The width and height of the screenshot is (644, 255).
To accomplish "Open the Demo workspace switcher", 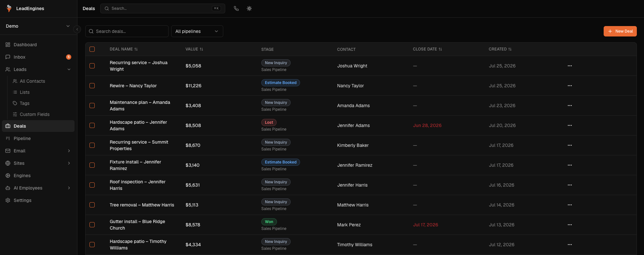I will pos(38,26).
